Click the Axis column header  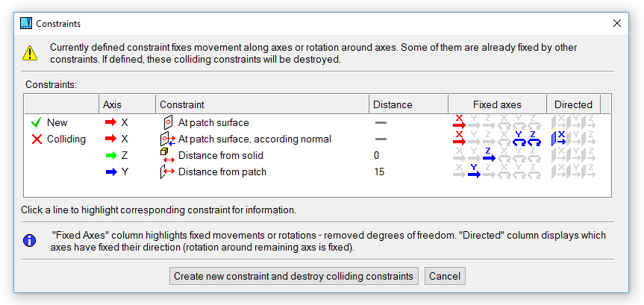coord(112,104)
